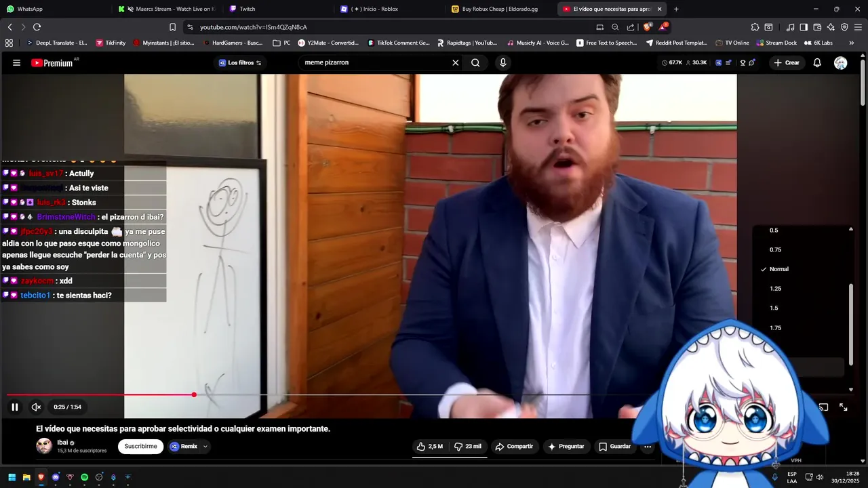Open the Brave wallet icon
This screenshot has height=488, width=868.
817,27
